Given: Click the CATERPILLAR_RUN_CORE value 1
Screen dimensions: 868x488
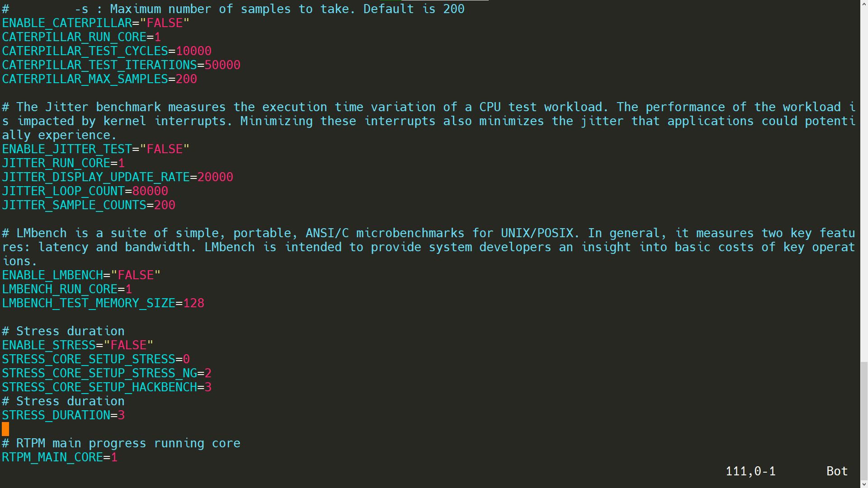Looking at the screenshot, I should [x=158, y=37].
